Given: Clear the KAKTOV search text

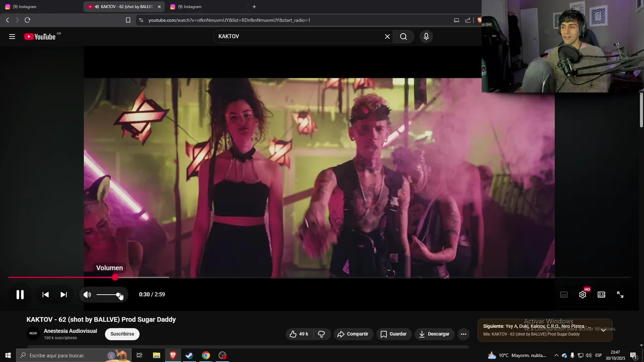Looking at the screenshot, I should [x=387, y=37].
